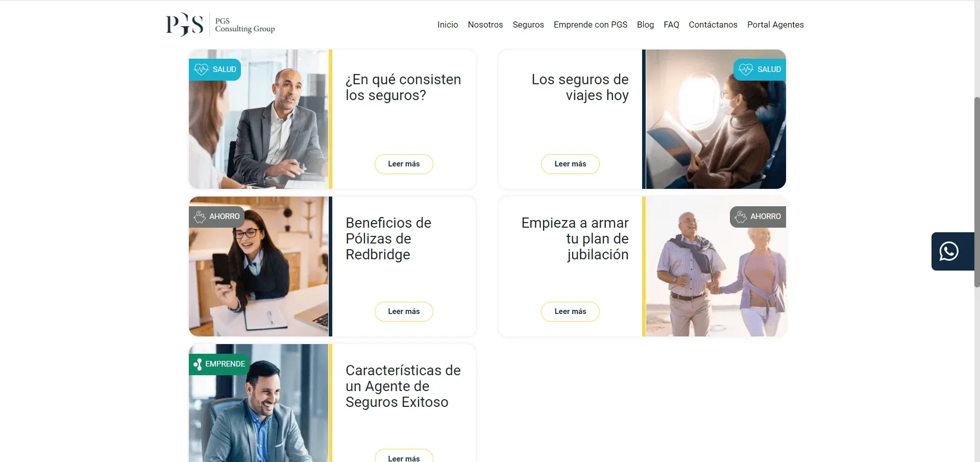Open the Portal Agentes link
980x462 pixels.
(x=775, y=25)
